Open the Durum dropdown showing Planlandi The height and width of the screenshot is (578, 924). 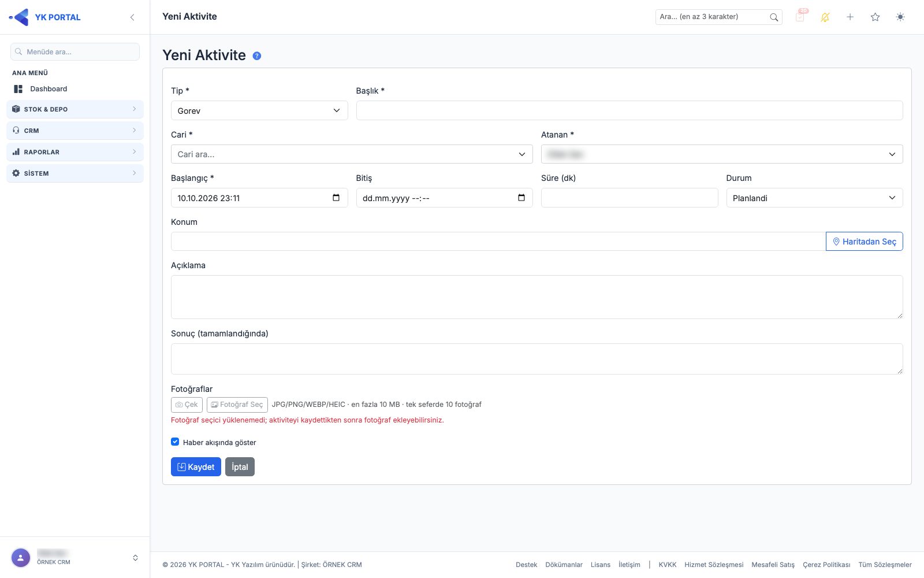pyautogui.click(x=814, y=198)
